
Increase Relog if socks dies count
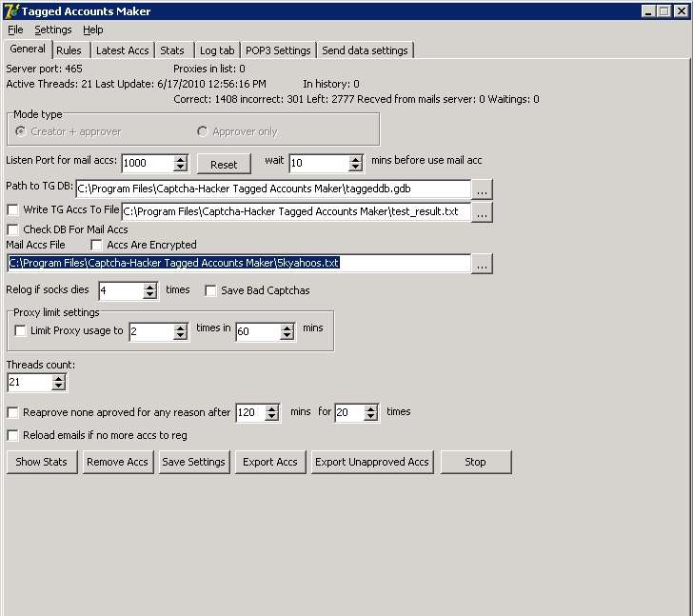149,287
